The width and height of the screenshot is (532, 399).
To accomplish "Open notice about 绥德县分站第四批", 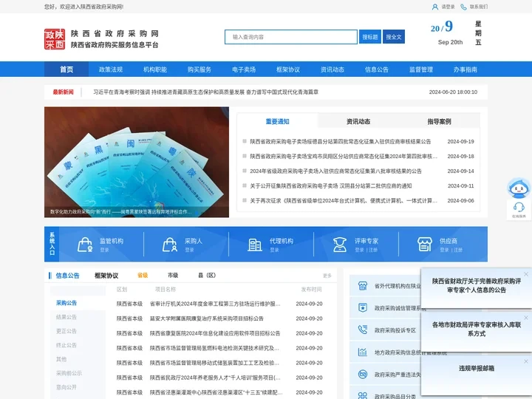I will click(341, 141).
